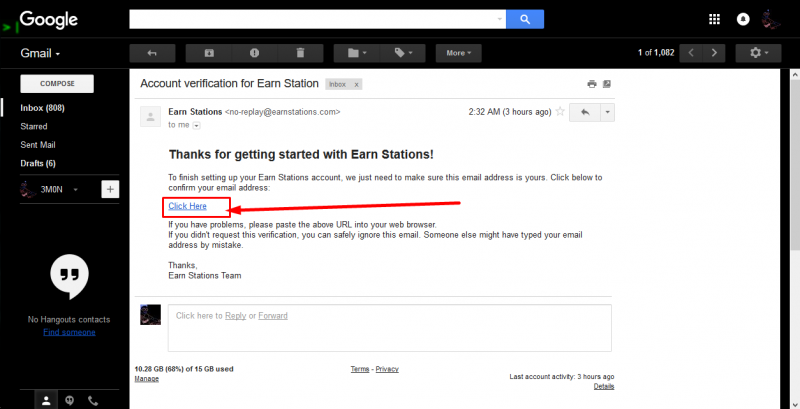This screenshot has width=800, height=409.
Task: Remove the Inbox label with x
Action: click(357, 85)
